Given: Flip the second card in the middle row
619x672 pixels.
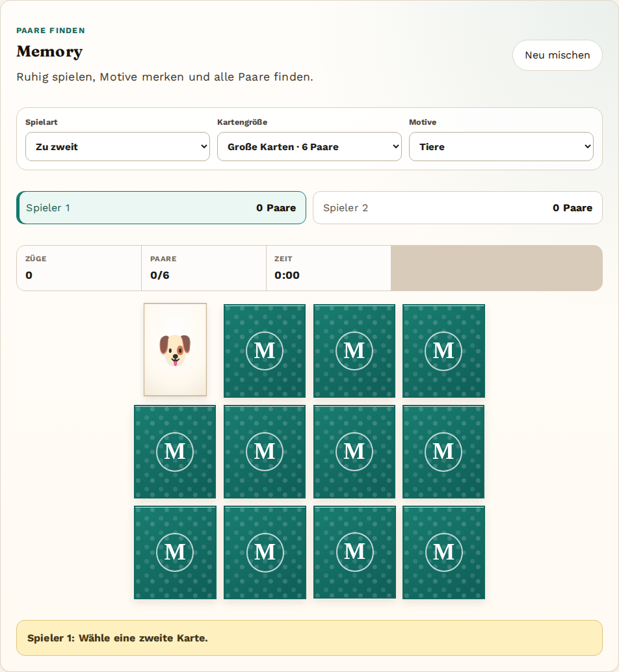Looking at the screenshot, I should [x=265, y=452].
